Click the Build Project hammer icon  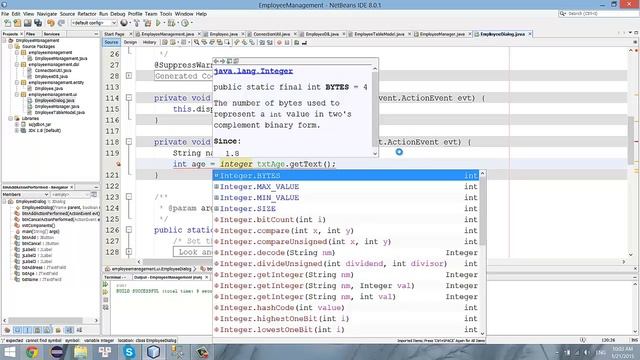[x=137, y=23]
